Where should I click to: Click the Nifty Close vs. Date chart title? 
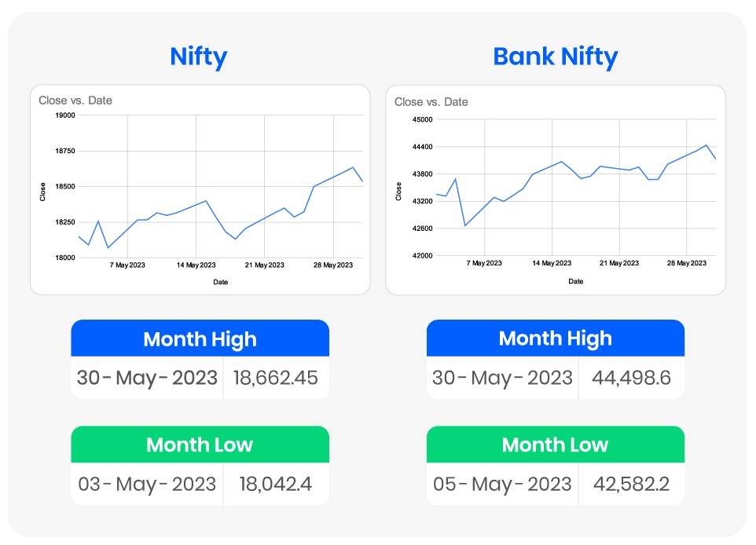[x=75, y=101]
